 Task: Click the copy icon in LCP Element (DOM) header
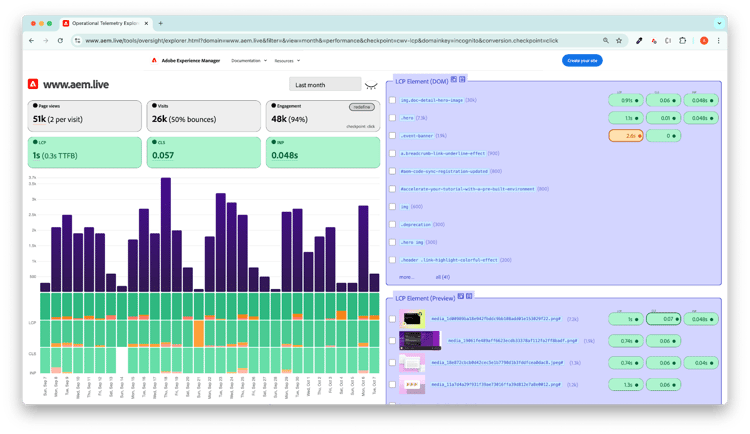point(454,79)
